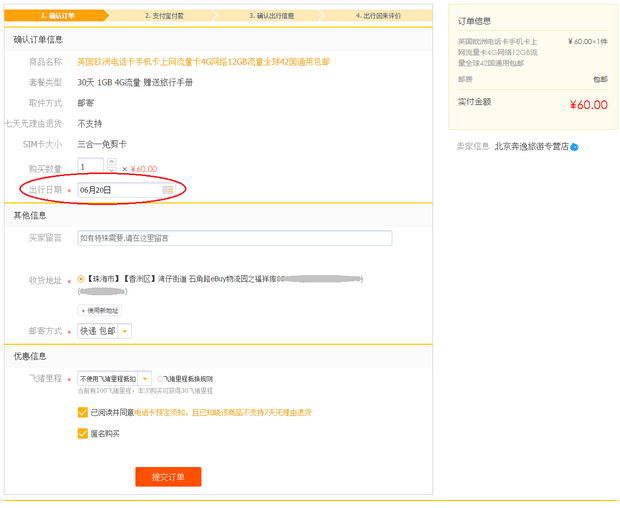Click step tab 1. 确认订单
Screen dimensions: 620x508
(x=56, y=16)
